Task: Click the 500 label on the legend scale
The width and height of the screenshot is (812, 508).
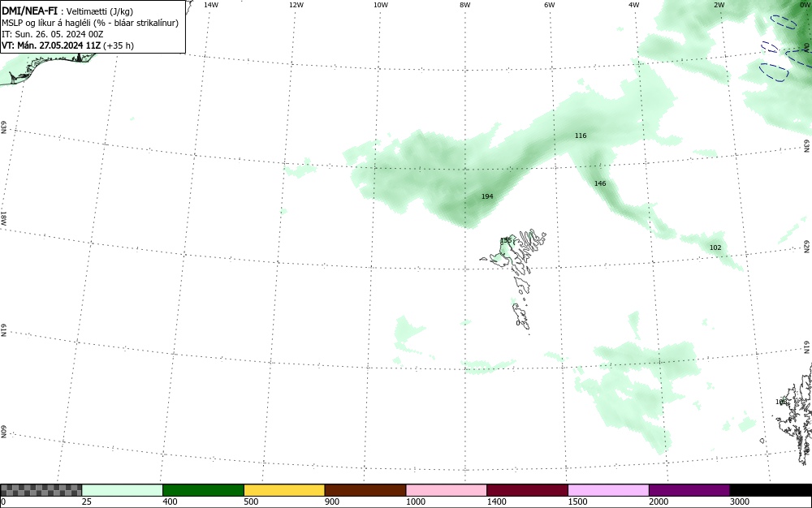Action: point(251,502)
